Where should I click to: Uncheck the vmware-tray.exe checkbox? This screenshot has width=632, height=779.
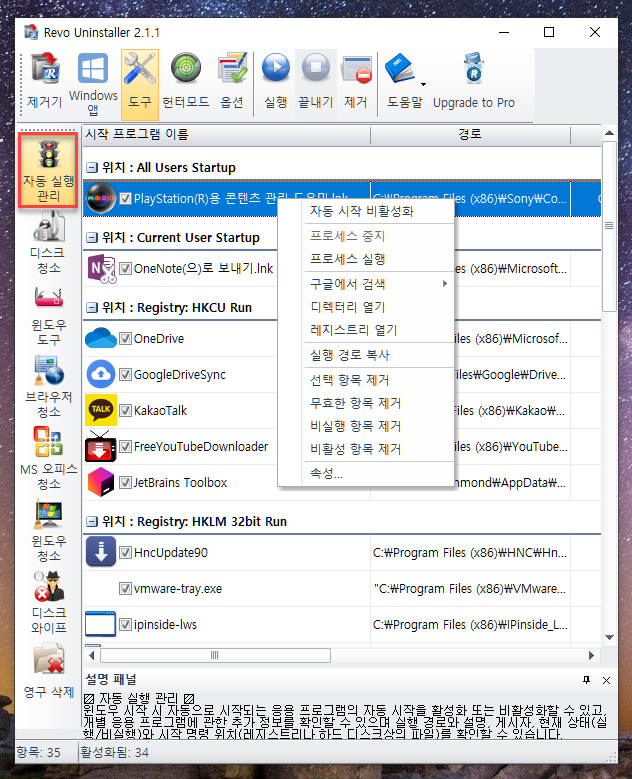pos(125,589)
